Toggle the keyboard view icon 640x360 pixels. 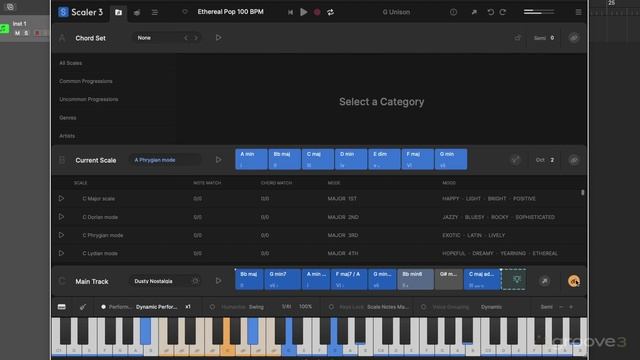(62, 307)
